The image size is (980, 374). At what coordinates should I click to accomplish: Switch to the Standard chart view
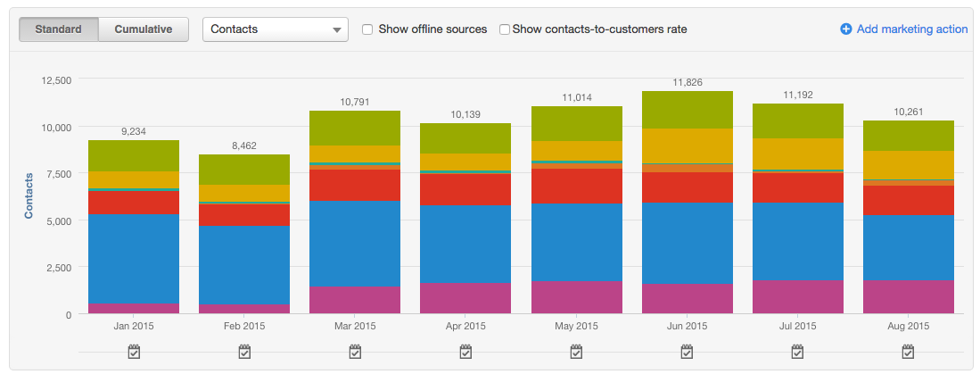click(58, 29)
